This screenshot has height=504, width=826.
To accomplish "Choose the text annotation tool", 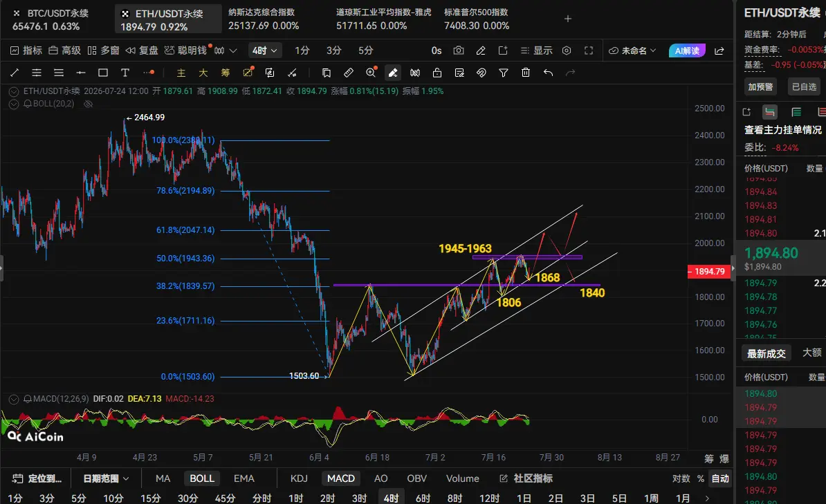I will pyautogui.click(x=125, y=73).
